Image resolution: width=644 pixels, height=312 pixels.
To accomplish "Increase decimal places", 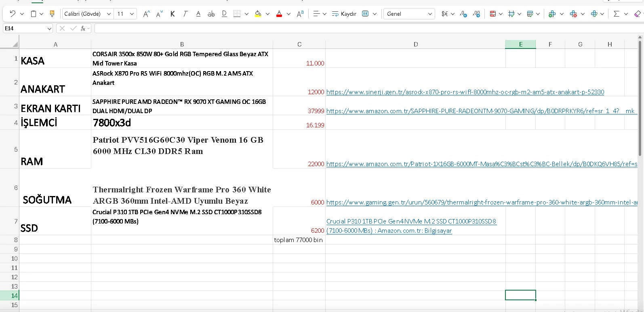I will tap(477, 14).
